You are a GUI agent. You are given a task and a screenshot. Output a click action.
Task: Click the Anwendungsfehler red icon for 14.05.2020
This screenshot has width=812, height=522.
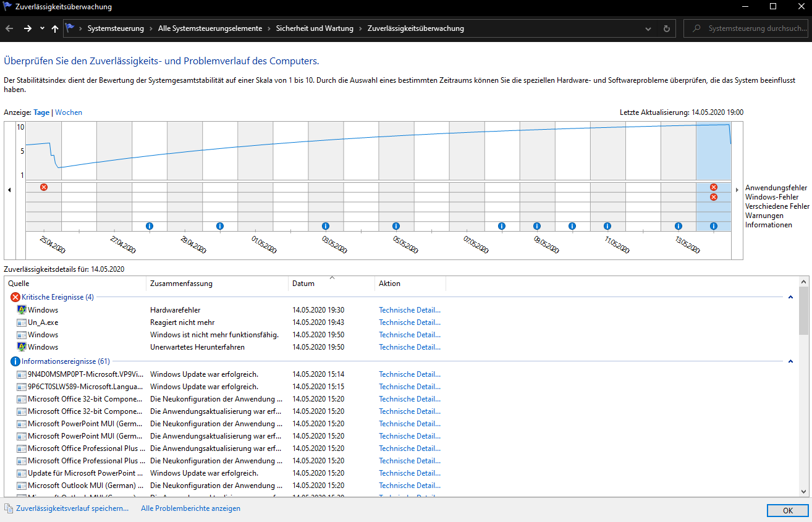(x=714, y=187)
